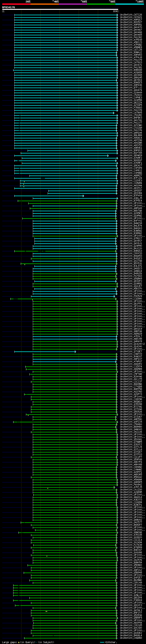
Task: Select the label UniRef100_Q6T8C6
Action: (x=131, y=80)
